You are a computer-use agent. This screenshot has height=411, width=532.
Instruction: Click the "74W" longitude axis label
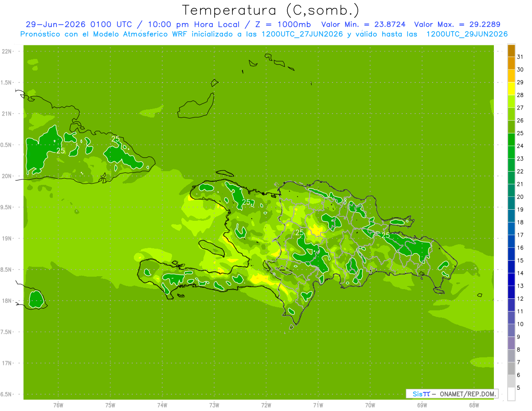coord(162,405)
